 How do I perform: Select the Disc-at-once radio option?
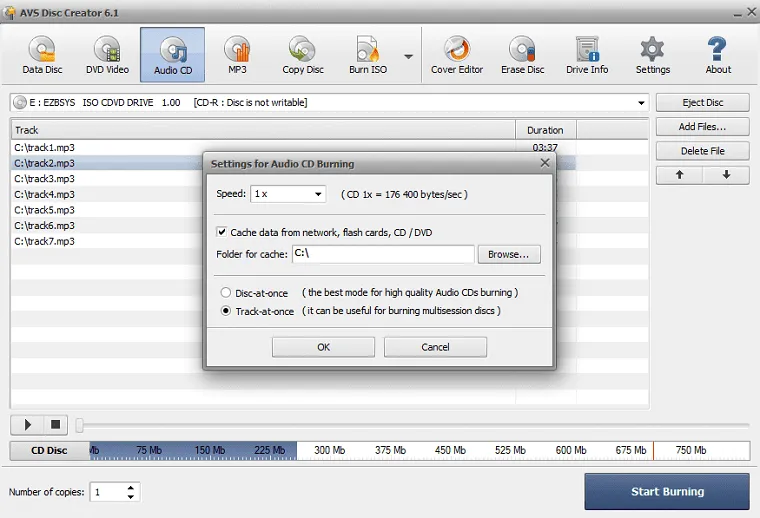225,293
